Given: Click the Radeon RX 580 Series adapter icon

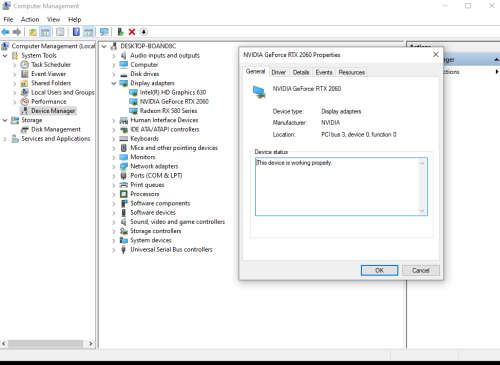Looking at the screenshot, I should tap(133, 111).
